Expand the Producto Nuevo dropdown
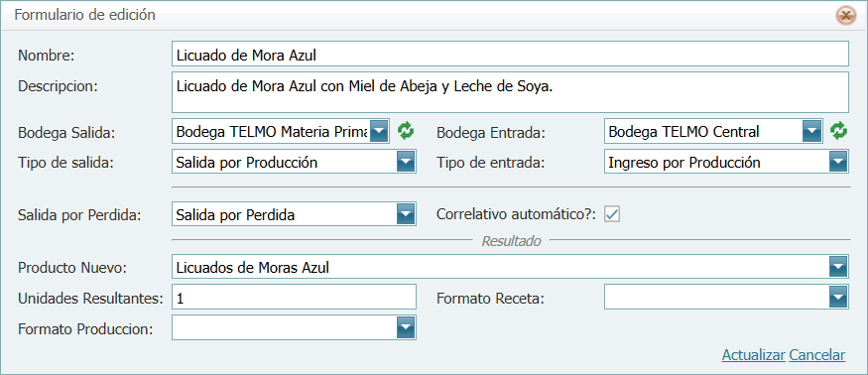The height and width of the screenshot is (375, 868). point(838,268)
